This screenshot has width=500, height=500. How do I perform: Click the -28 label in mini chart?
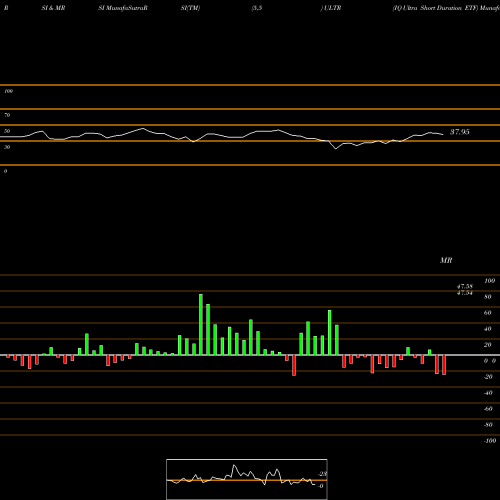click(323, 474)
